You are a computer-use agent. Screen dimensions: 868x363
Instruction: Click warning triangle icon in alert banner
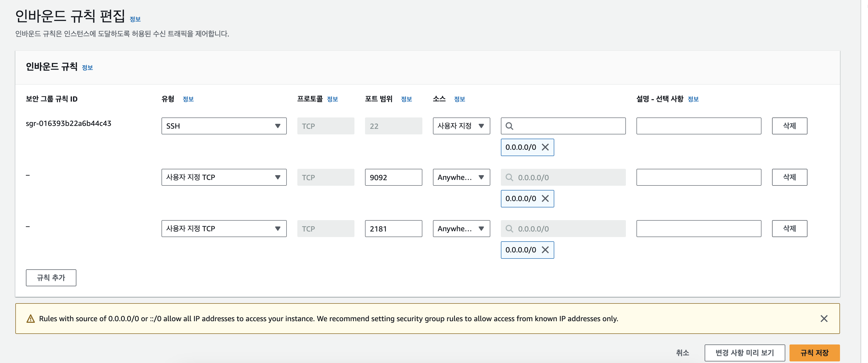(x=31, y=319)
